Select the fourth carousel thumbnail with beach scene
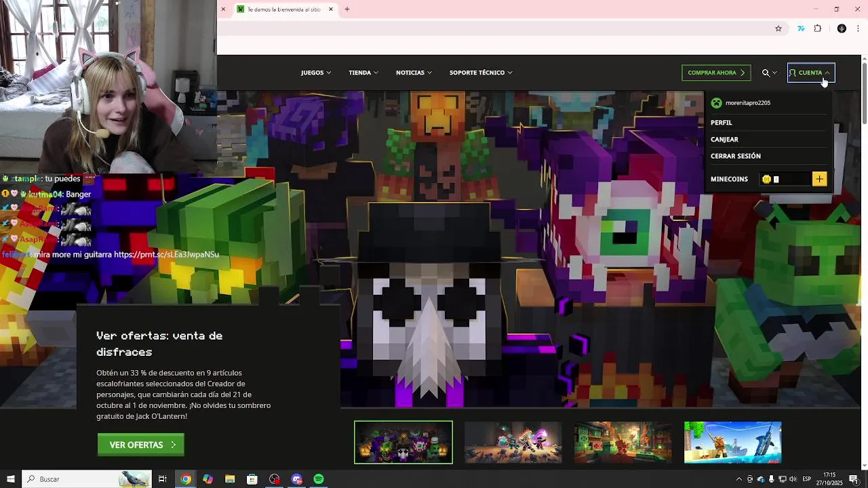 [732, 442]
